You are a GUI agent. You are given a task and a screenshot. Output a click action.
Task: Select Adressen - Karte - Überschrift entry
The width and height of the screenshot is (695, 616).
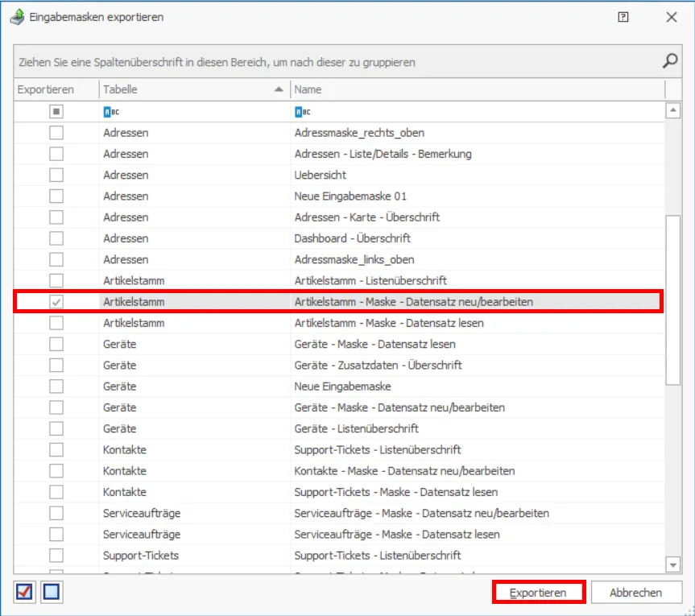point(367,217)
